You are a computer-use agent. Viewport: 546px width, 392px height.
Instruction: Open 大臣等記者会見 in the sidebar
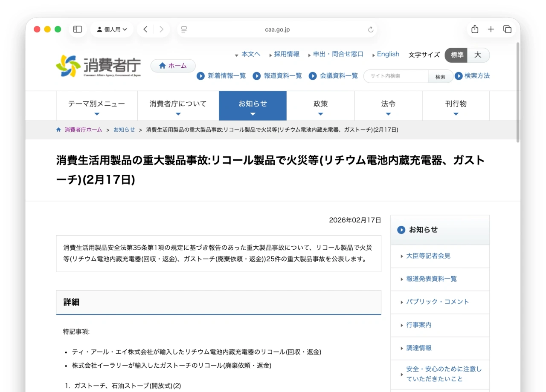428,256
